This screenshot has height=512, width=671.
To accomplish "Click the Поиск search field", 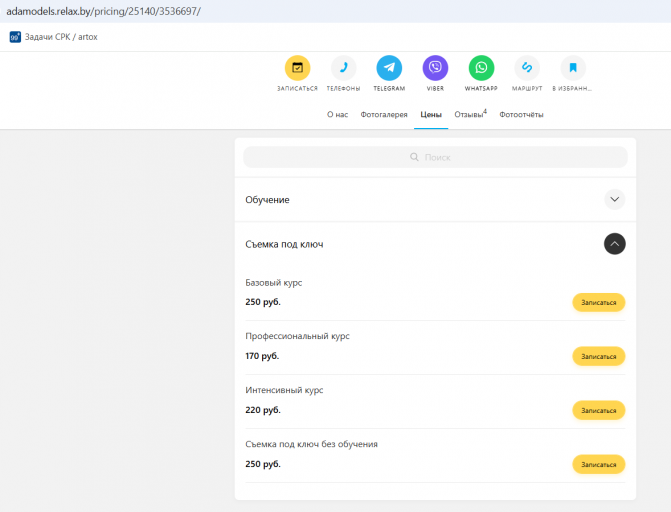I will pyautogui.click(x=435, y=157).
